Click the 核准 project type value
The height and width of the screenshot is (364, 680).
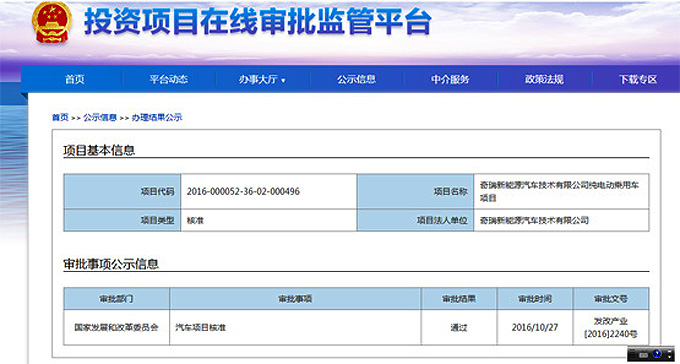pos(195,221)
